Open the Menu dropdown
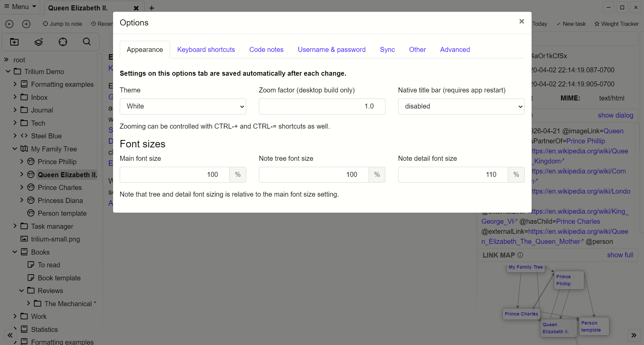This screenshot has width=644, height=345. (x=20, y=7)
